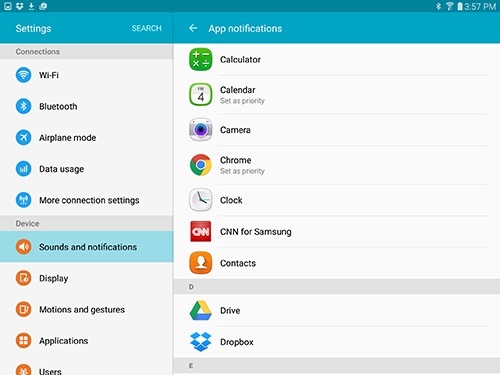The image size is (500, 375).
Task: Open Motions and gestures label
Action: pyautogui.click(x=82, y=310)
